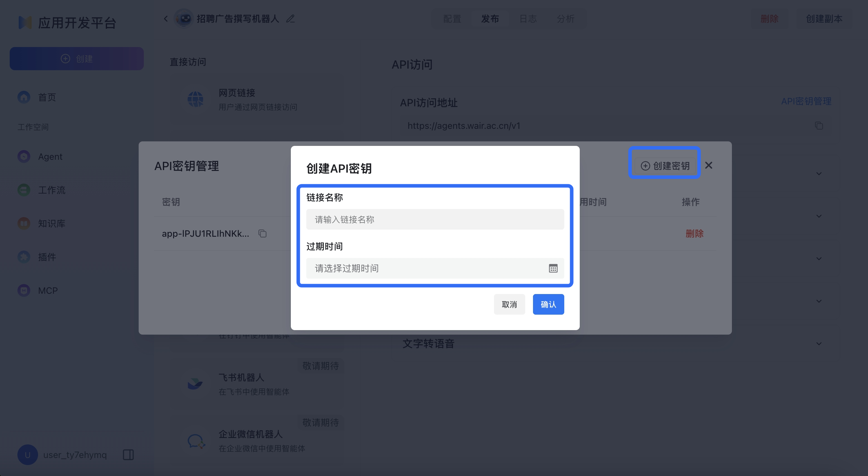This screenshot has height=476, width=868.
Task: Expand the 文字转语音 section chevron
Action: (819, 344)
